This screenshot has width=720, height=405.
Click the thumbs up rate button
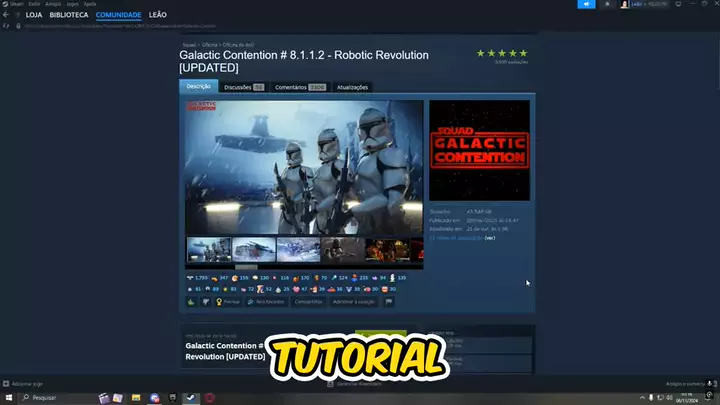click(191, 301)
